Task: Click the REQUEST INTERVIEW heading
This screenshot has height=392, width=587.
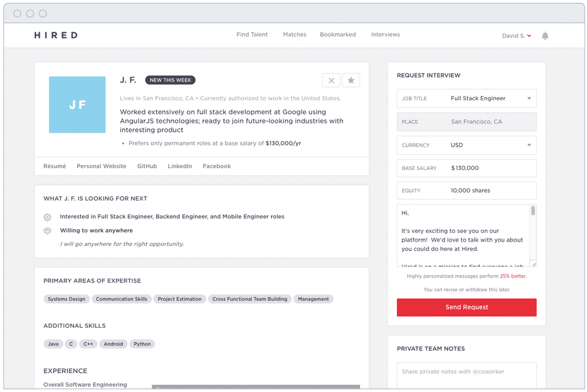Action: click(x=429, y=76)
